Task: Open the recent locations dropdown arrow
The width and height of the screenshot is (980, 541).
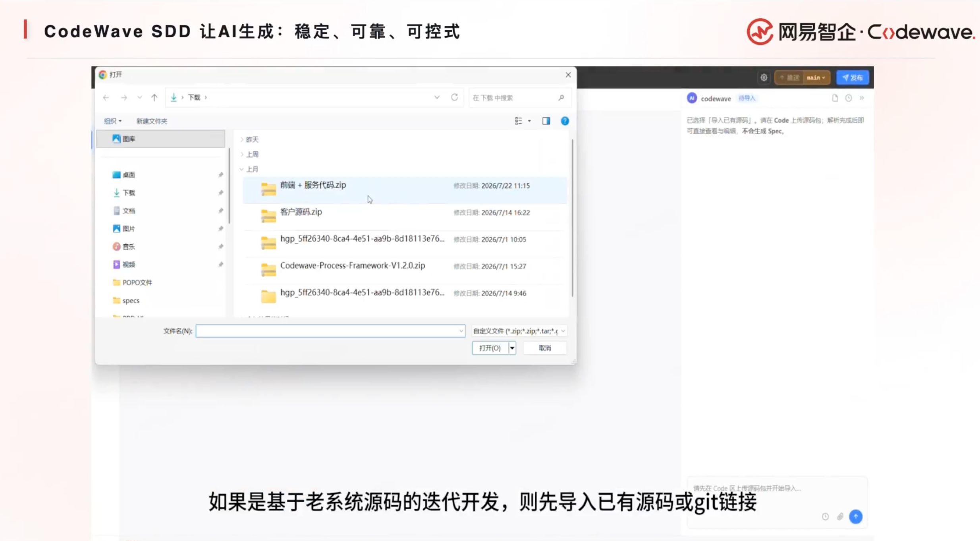Action: click(139, 97)
